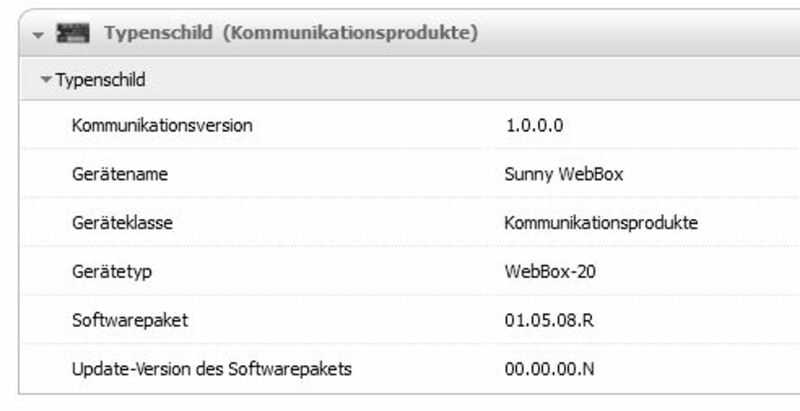Select the WebBox-20 value
The width and height of the screenshot is (800, 411).
(x=550, y=271)
